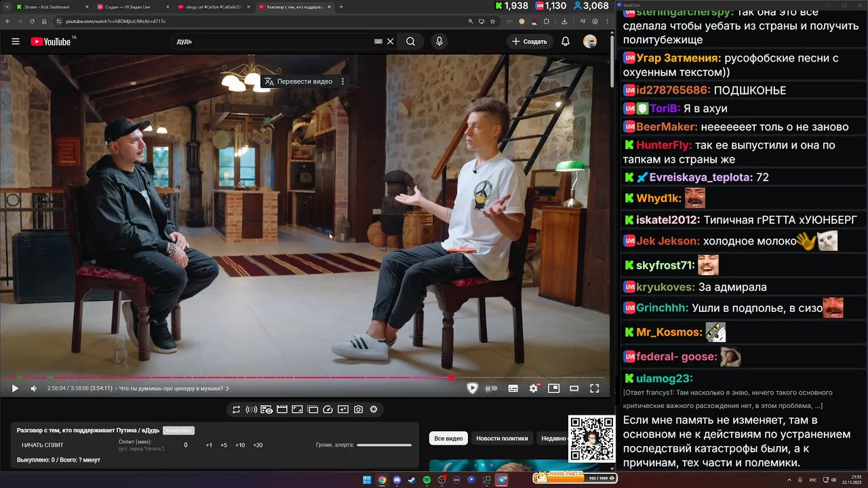868x488 pixels.
Task: Open the YouTube account avatar menu
Action: click(590, 41)
